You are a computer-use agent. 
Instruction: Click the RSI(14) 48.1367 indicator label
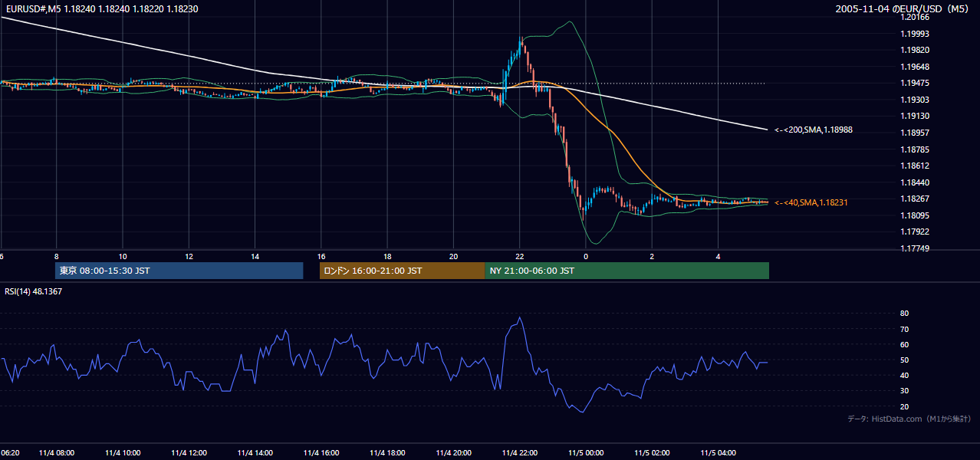(33, 291)
